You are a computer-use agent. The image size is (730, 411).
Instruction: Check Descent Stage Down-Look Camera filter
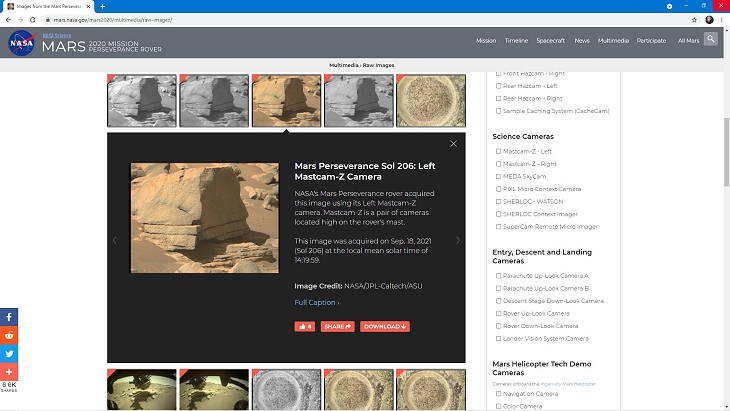click(499, 301)
